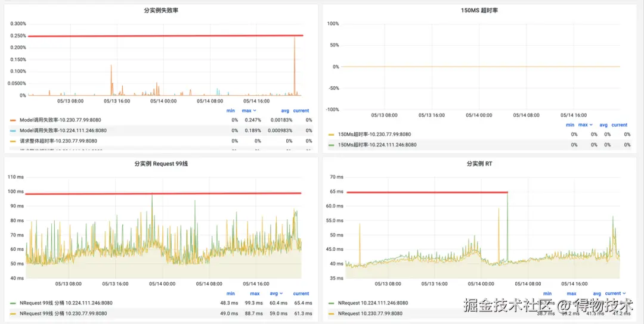This screenshot has width=644, height=324.
Task: Sort 分实例 RT legend by max
Action: [572, 294]
